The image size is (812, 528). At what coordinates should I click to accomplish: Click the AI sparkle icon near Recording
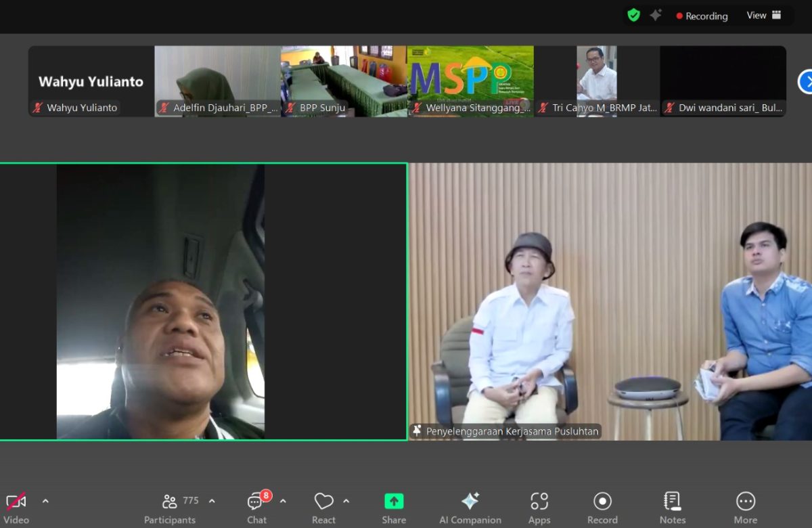656,16
